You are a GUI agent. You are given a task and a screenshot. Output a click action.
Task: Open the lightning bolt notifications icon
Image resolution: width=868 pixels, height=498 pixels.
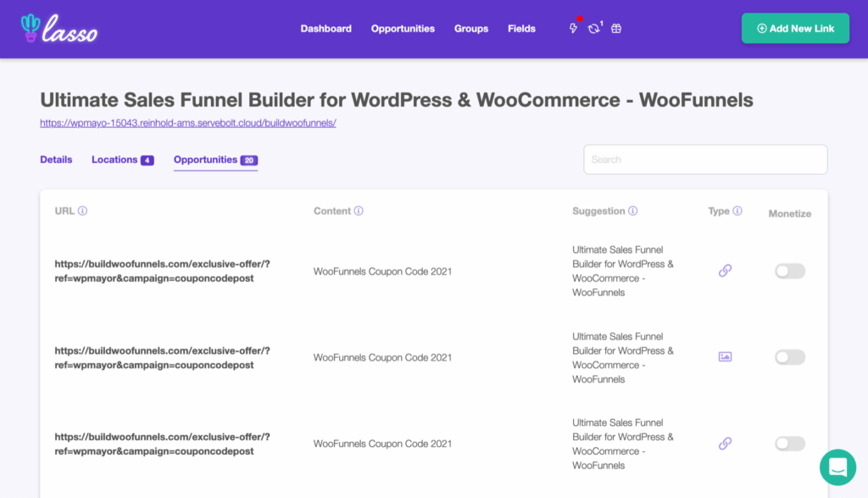point(572,28)
